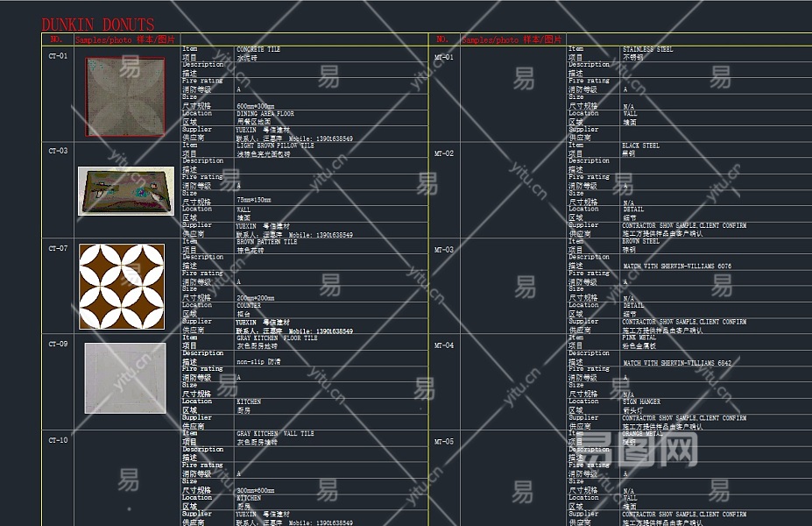This screenshot has height=526, width=812.
Task: Click the MT-03 number label
Action: click(444, 250)
